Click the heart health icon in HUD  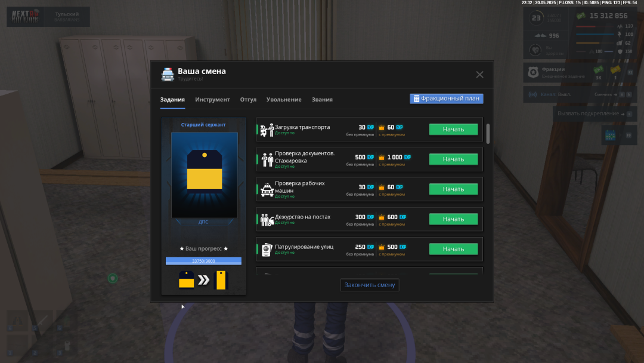[535, 50]
